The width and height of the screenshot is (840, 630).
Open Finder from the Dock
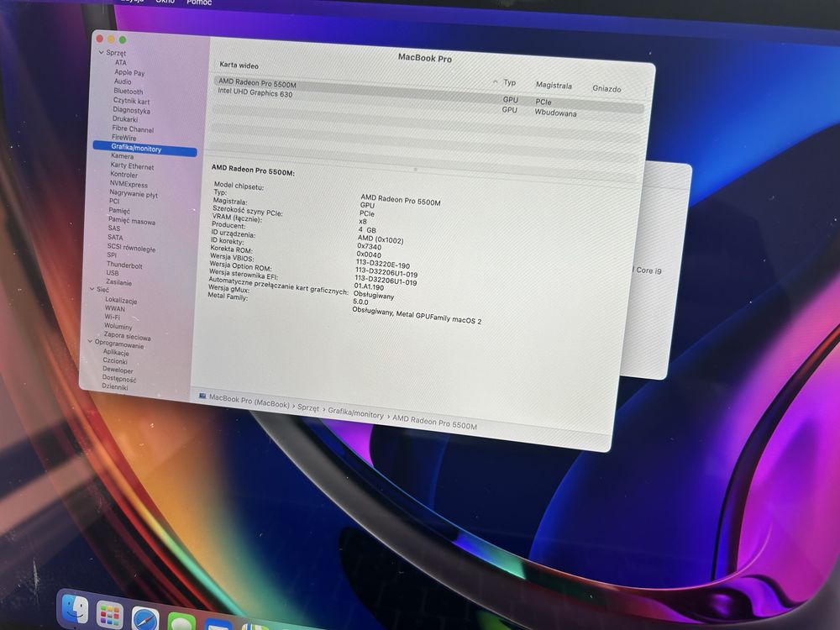pyautogui.click(x=75, y=610)
